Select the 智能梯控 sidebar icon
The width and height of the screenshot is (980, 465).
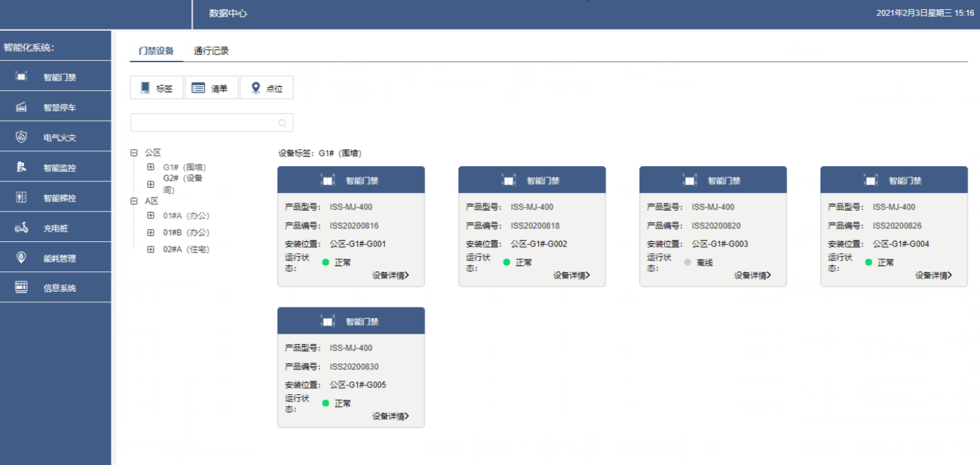pyautogui.click(x=56, y=196)
